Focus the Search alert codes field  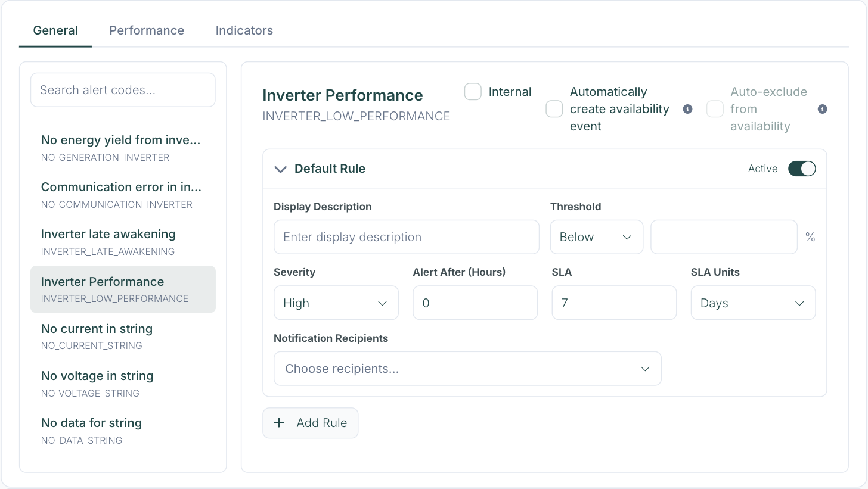(123, 90)
